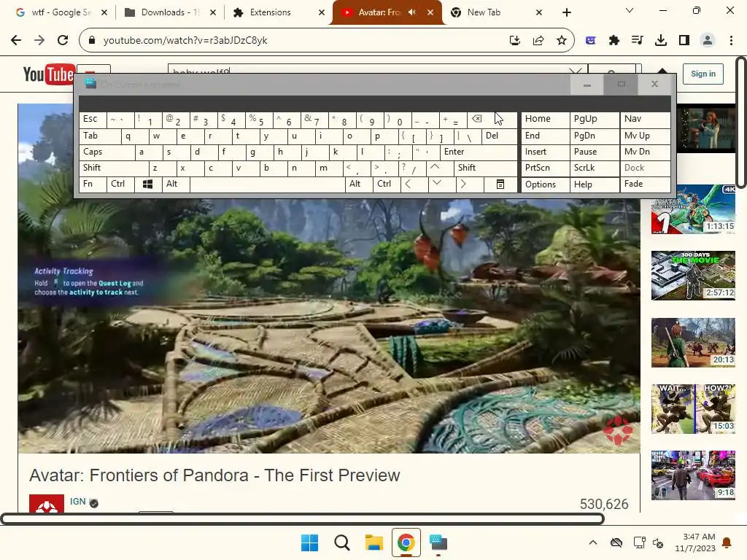Viewport: 747px width, 560px height.
Task: Click the spacebar on On-Screen Keyboard
Action: tap(267, 184)
